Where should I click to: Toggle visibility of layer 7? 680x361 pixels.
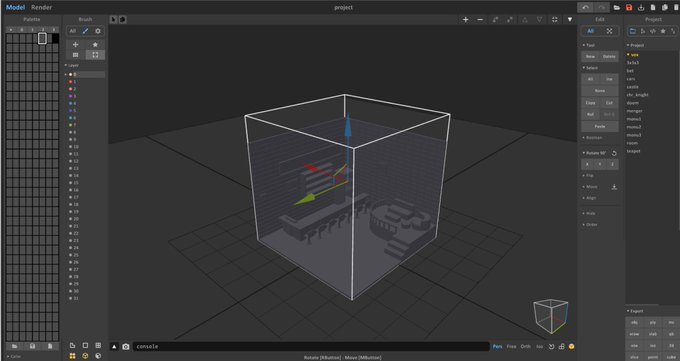[x=71, y=125]
